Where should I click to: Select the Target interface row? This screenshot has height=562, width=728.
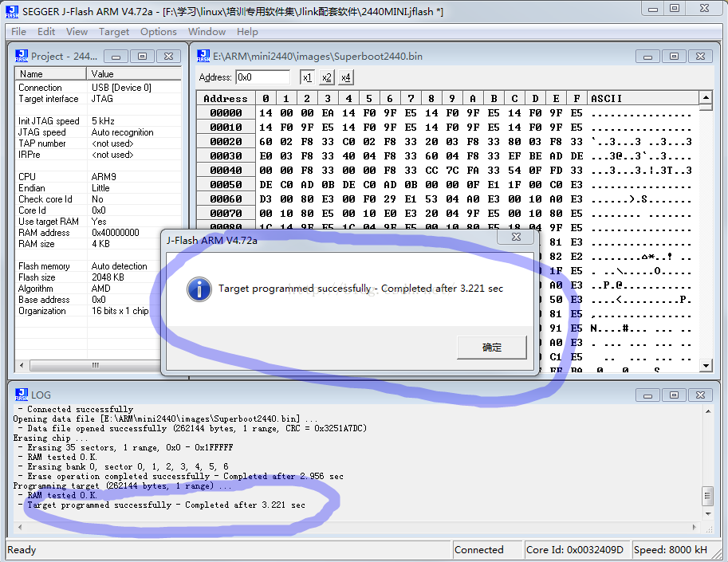tap(98, 99)
